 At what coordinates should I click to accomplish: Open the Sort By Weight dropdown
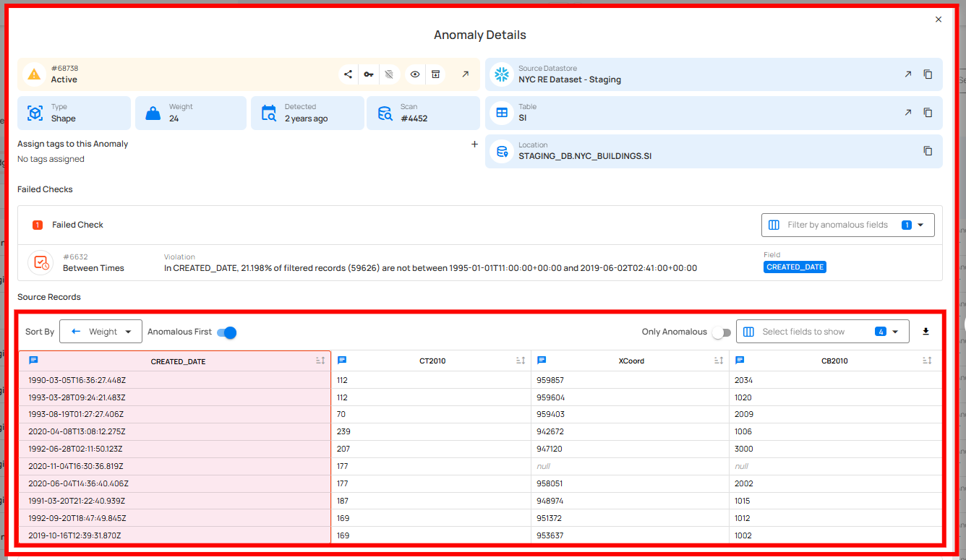click(x=101, y=332)
